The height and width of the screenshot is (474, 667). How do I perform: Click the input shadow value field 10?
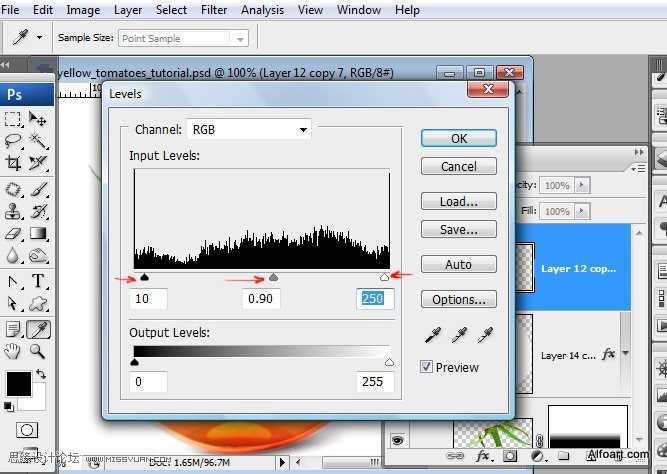tap(148, 299)
